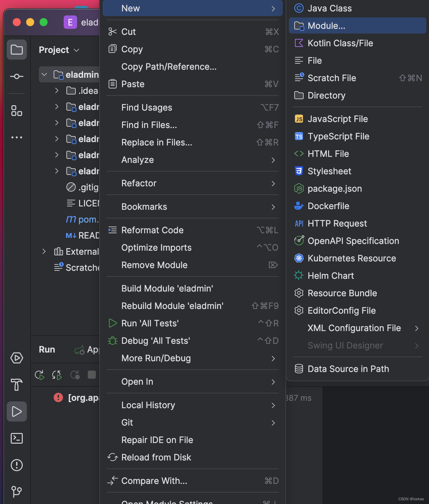
Task: Open the Project tool window folder icon
Action: (x=17, y=50)
